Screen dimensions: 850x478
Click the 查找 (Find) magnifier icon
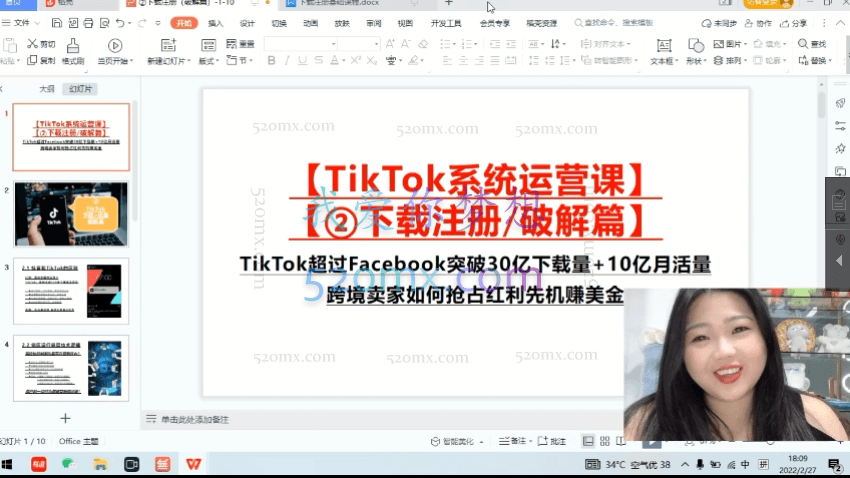tap(803, 44)
